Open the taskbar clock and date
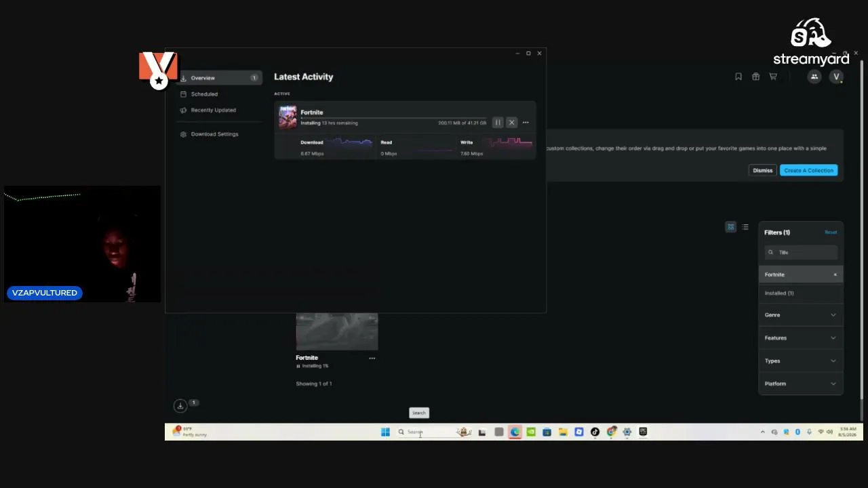The height and width of the screenshot is (488, 868). pyautogui.click(x=848, y=432)
